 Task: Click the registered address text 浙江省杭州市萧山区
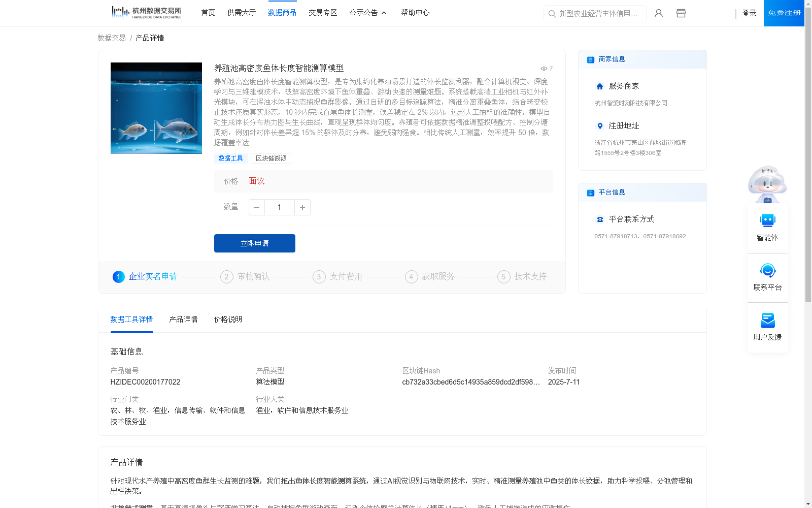click(640, 148)
